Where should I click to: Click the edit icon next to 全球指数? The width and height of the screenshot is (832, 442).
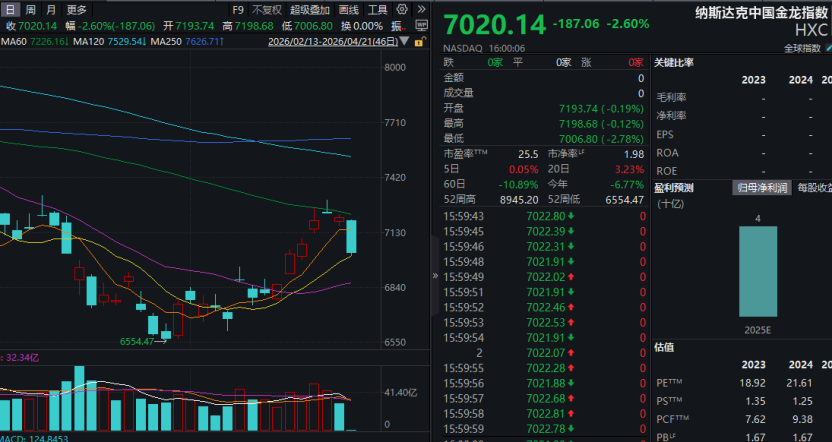826,47
